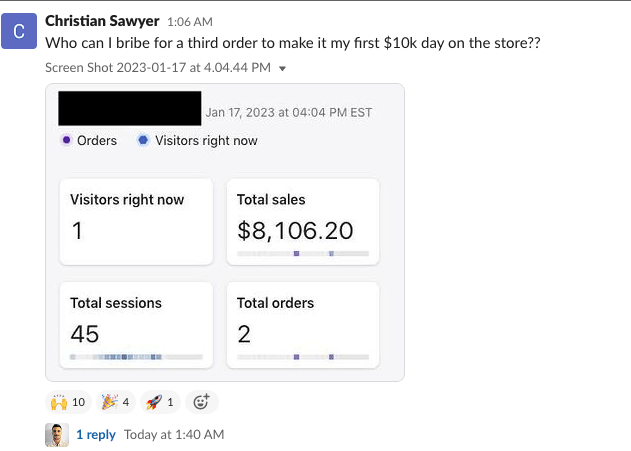Click the replier's profile photo thumbnail
The width and height of the screenshot is (631, 451).
(x=57, y=435)
